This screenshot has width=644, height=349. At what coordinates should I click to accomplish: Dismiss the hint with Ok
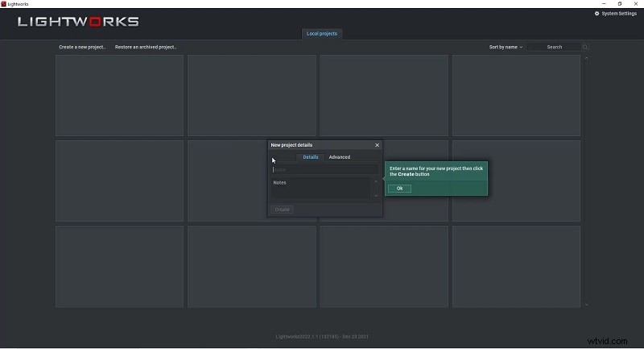click(x=399, y=189)
